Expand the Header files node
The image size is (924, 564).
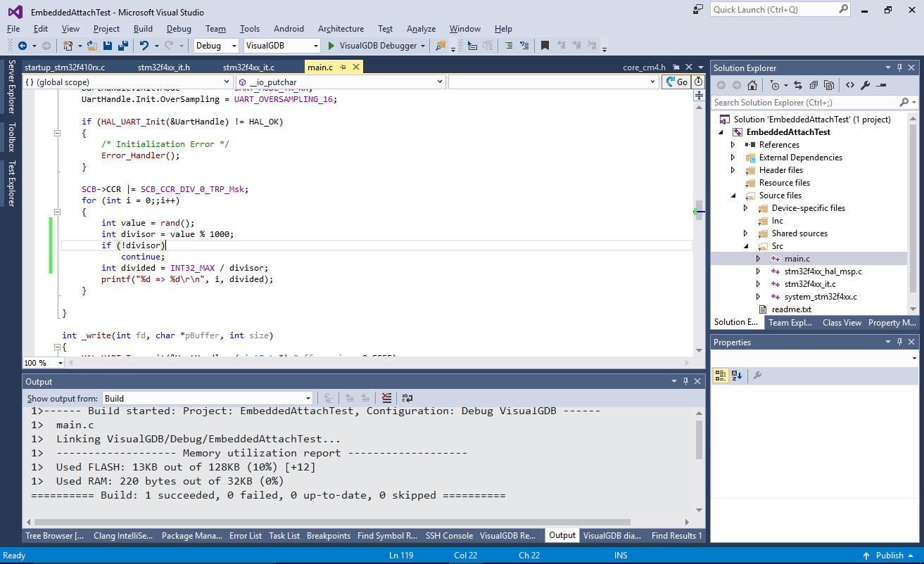(x=733, y=170)
